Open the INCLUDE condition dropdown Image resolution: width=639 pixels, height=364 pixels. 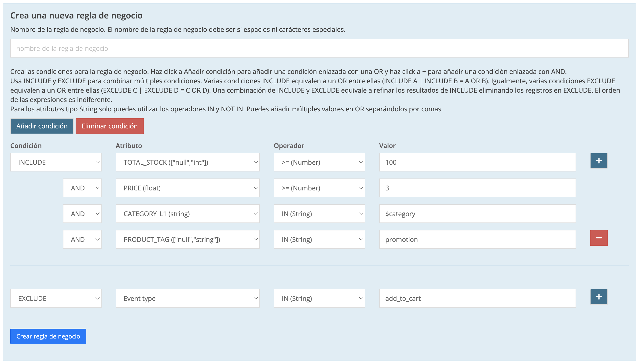[56, 162]
